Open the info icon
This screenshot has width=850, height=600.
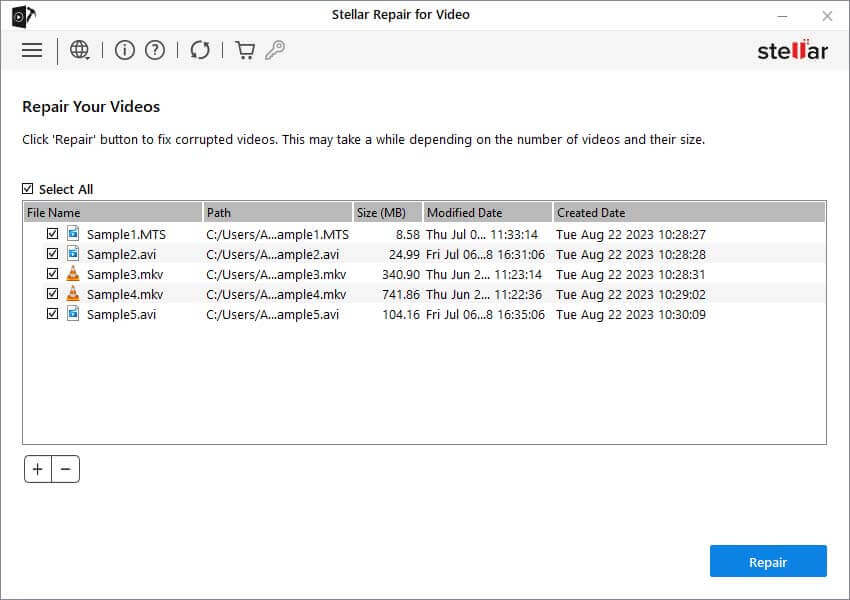click(125, 50)
